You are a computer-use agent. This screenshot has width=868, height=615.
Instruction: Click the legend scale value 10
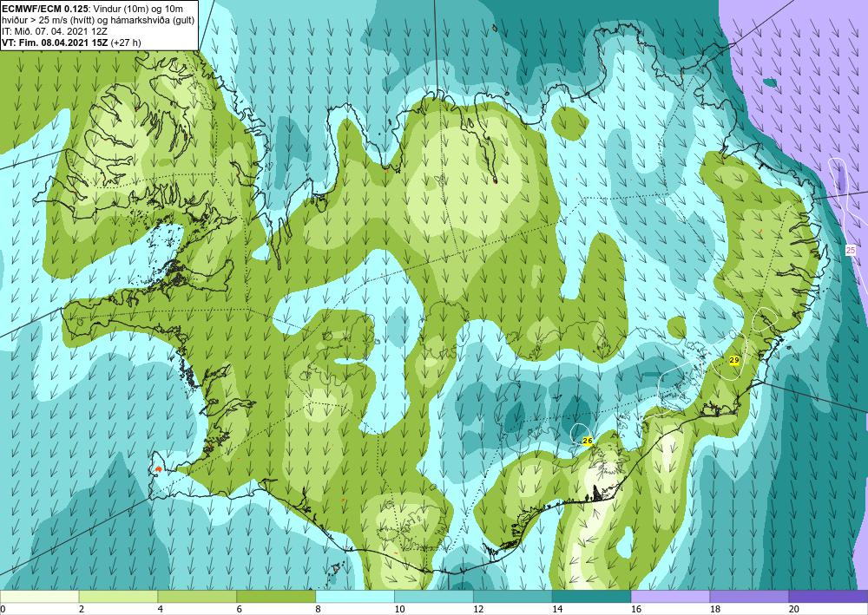coord(399,610)
